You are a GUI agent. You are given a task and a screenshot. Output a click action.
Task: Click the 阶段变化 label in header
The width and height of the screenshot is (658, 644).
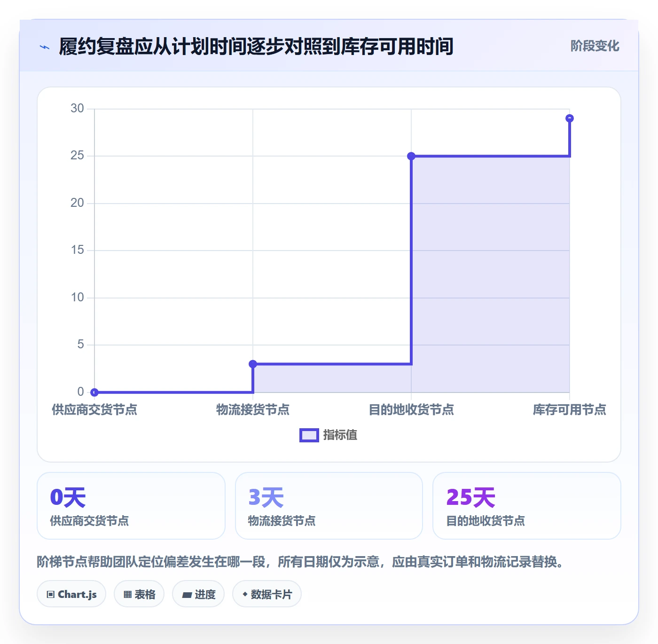(595, 46)
